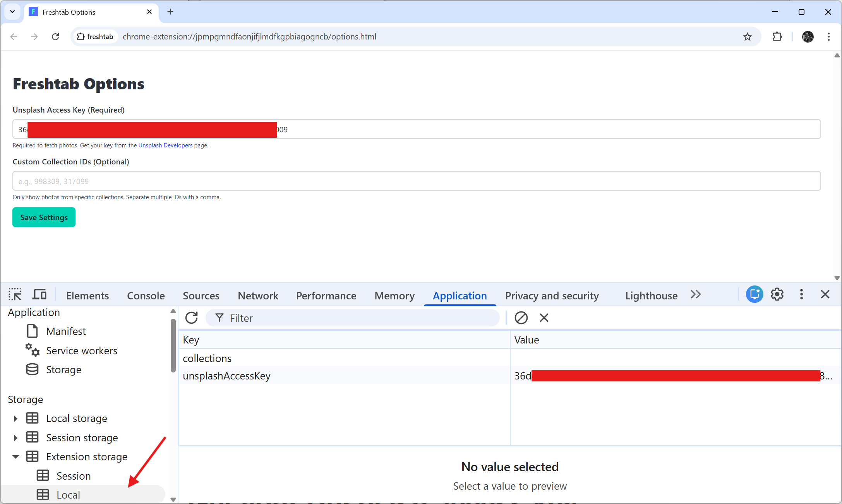Select the unsplashAccessKey storage row
842x504 pixels.
pos(226,375)
